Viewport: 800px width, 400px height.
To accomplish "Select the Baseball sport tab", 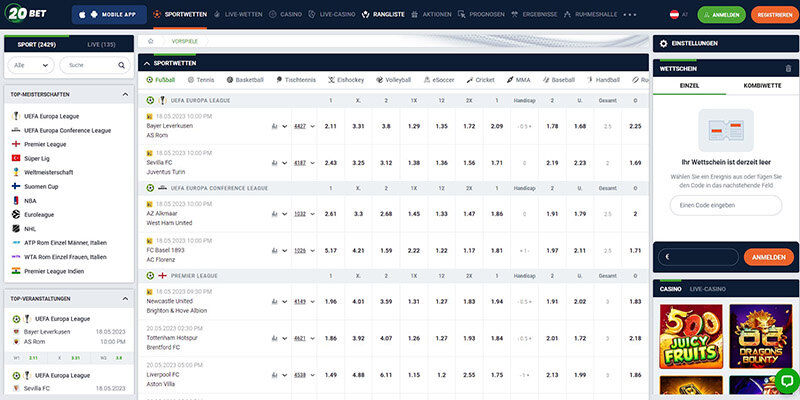I will click(558, 80).
